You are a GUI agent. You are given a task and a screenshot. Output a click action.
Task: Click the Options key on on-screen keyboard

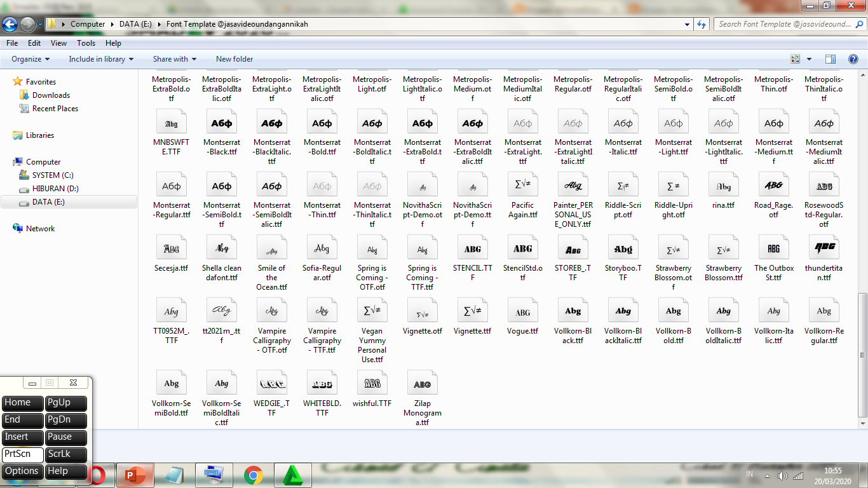(x=23, y=471)
